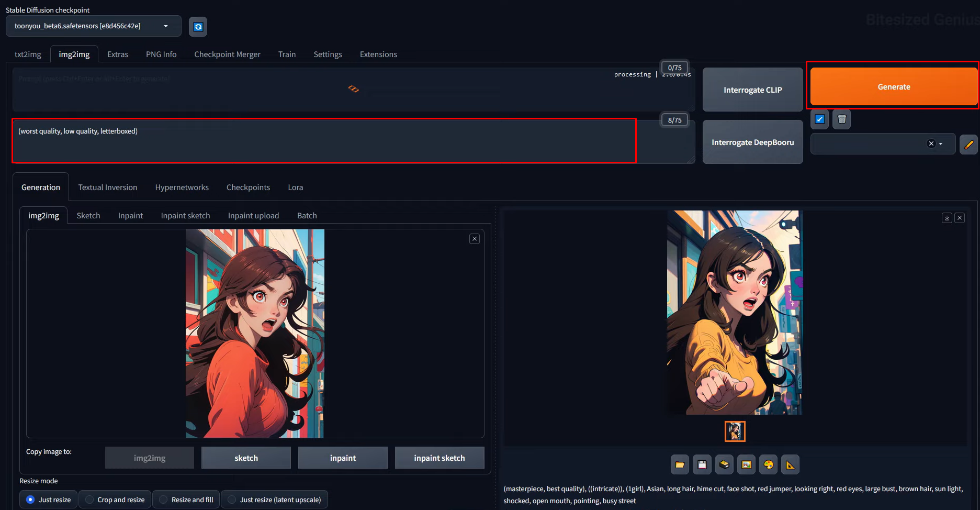Image resolution: width=980 pixels, height=510 pixels.
Task: Enable the Resize and fill mode
Action: coord(164,499)
